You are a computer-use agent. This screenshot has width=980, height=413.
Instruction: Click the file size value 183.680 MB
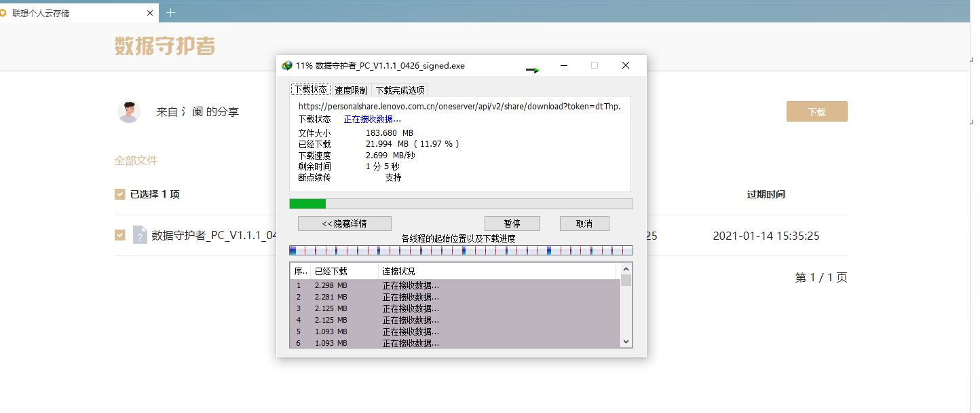[x=390, y=133]
